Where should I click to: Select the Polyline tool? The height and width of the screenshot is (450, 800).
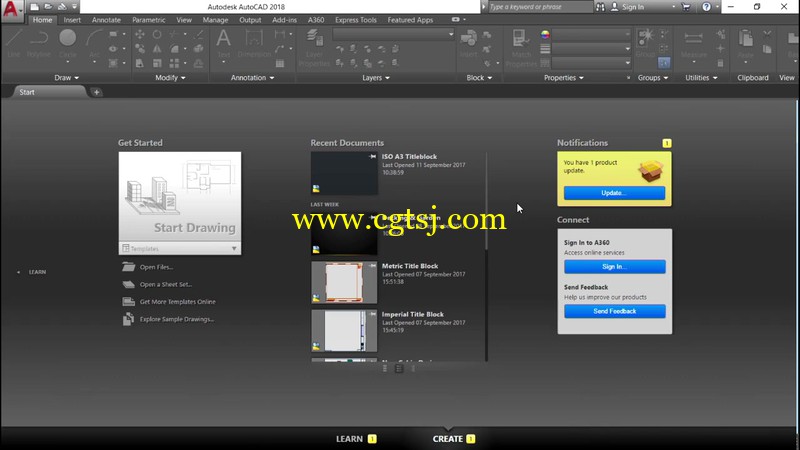(x=39, y=44)
